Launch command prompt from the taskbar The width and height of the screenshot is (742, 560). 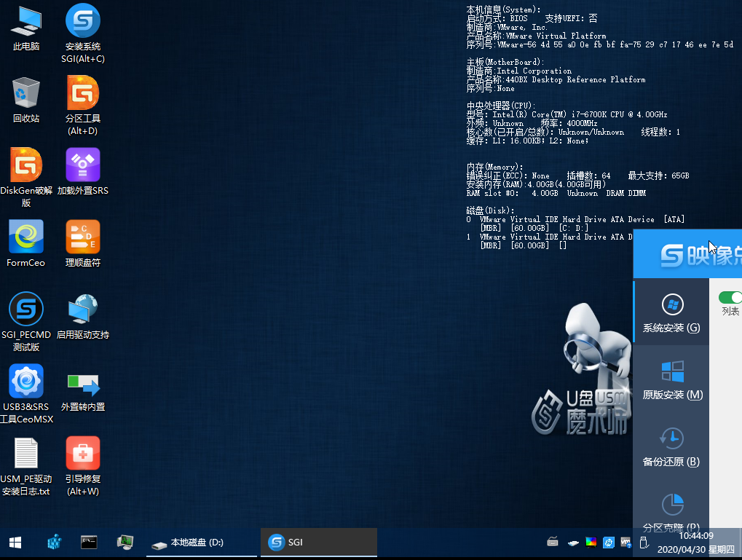coord(89,542)
